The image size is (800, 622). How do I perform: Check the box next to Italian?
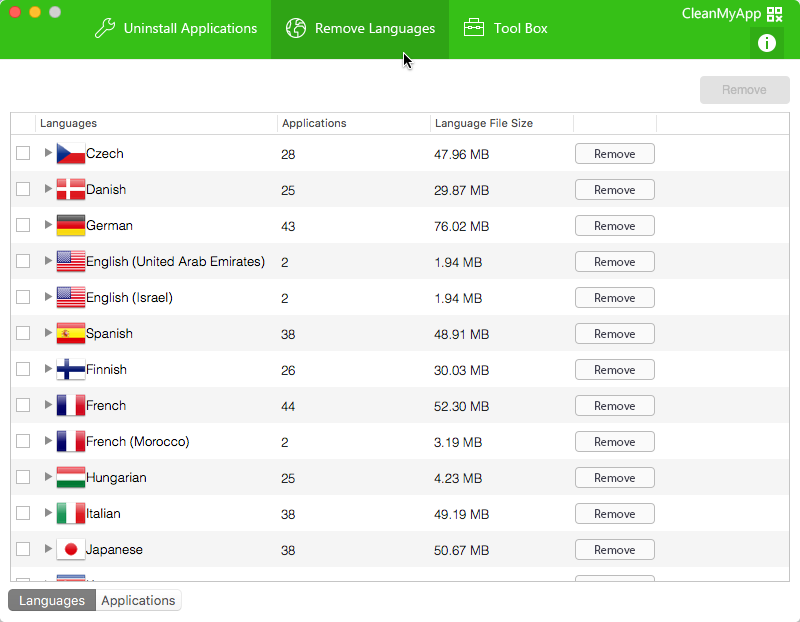click(x=23, y=514)
